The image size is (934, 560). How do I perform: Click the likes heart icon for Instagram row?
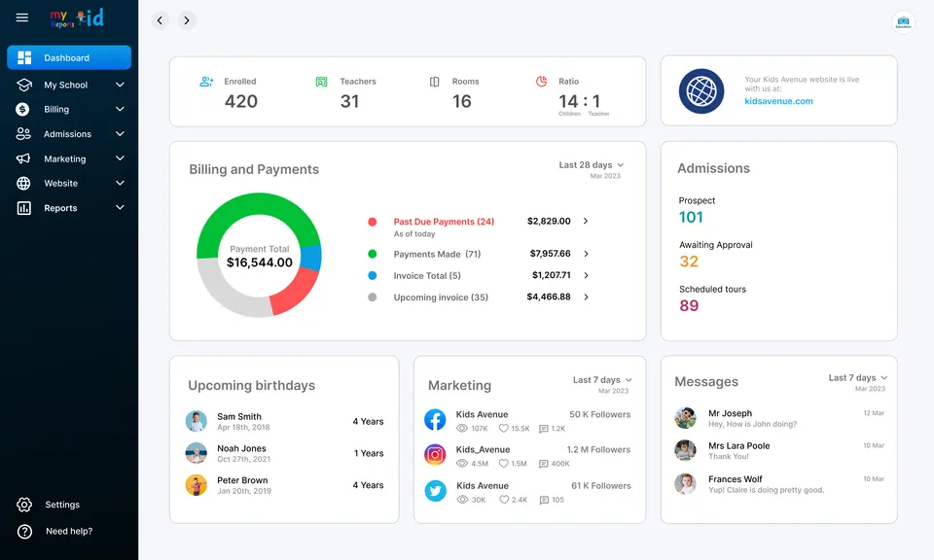pos(503,464)
